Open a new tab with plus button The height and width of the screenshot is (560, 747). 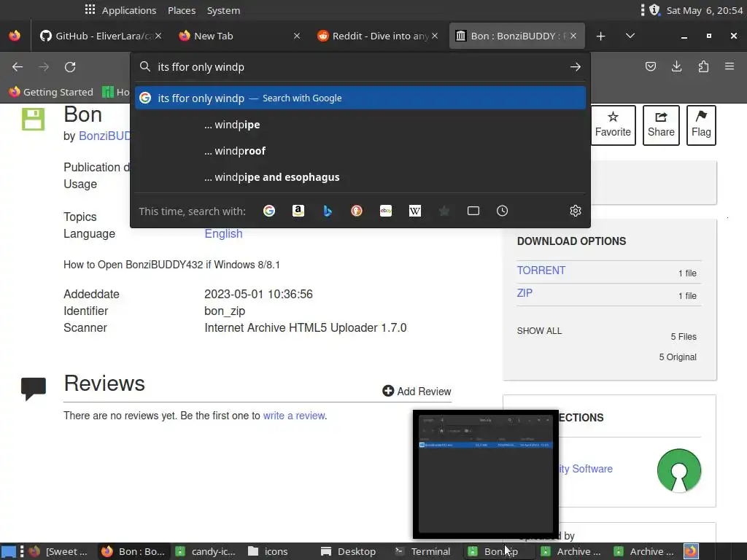[x=601, y=36]
